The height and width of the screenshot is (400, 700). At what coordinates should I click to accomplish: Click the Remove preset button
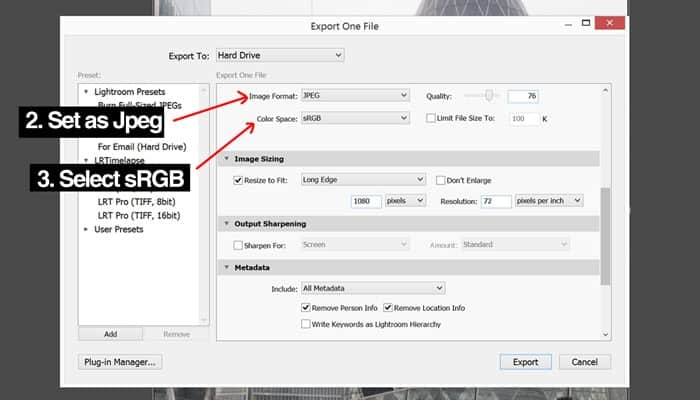pos(177,334)
